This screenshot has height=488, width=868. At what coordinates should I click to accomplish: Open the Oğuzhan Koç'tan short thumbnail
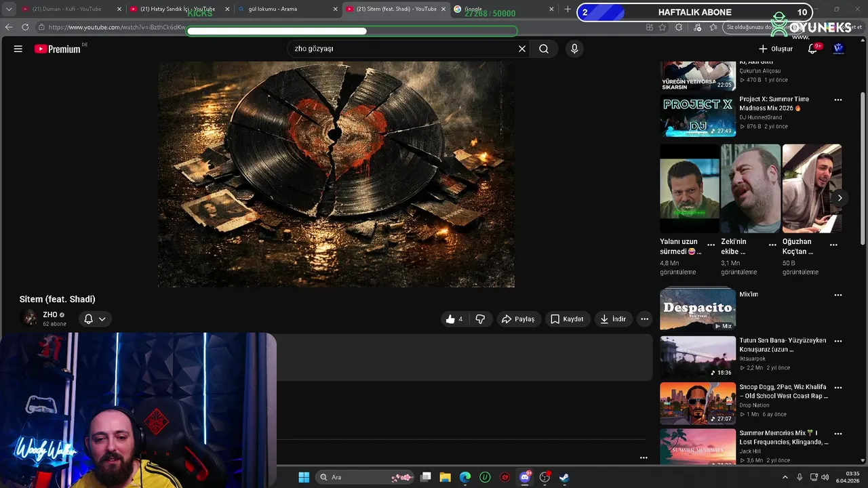(x=812, y=188)
